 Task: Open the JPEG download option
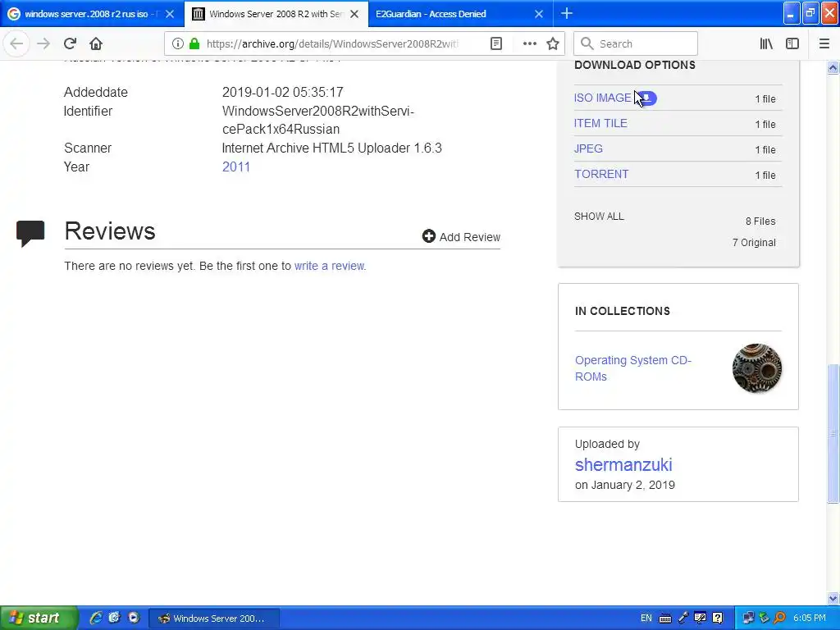[x=588, y=148]
